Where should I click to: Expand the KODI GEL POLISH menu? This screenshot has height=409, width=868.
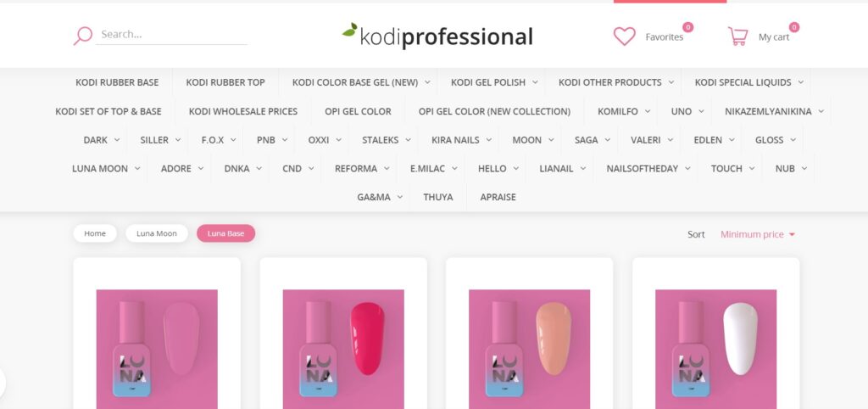[x=494, y=82]
